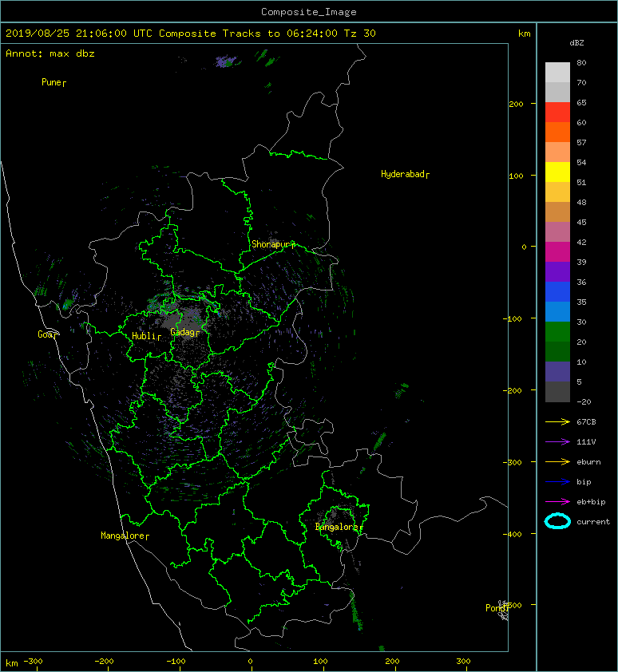The width and height of the screenshot is (618, 672).
Task: Click the 80 value atop the dBZ scale
Action: click(581, 62)
